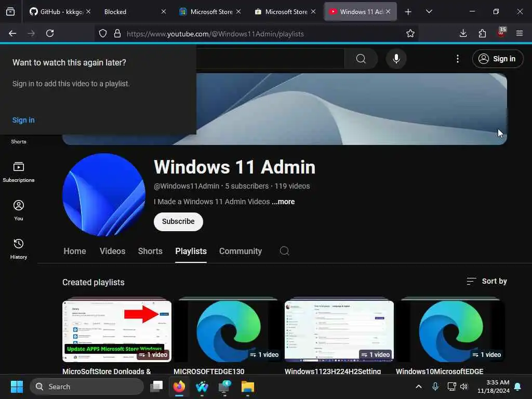
Task: Open History in sidebar
Action: click(x=19, y=249)
